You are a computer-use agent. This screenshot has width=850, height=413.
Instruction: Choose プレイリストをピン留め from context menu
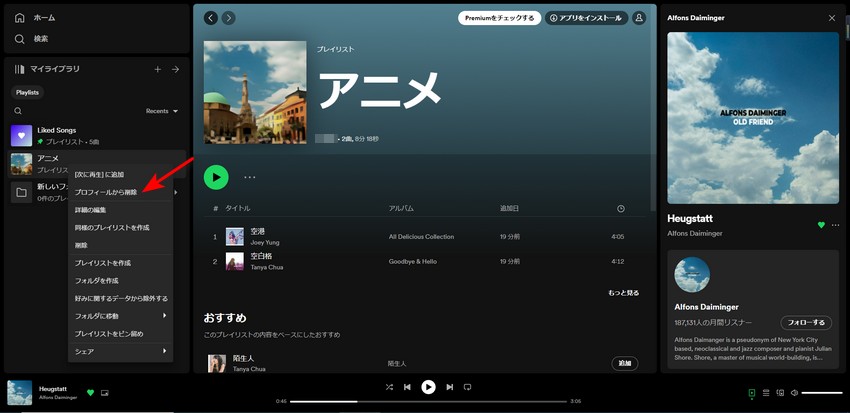120,334
